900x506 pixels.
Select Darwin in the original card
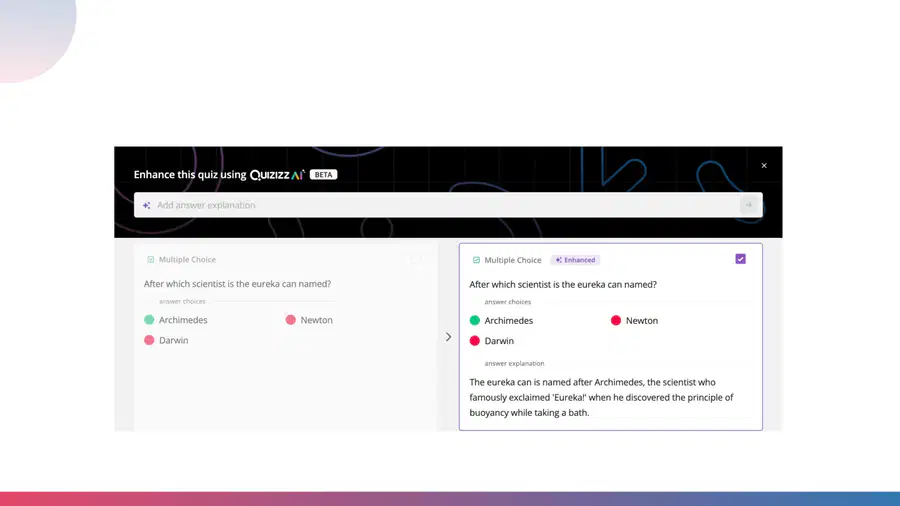tap(173, 340)
